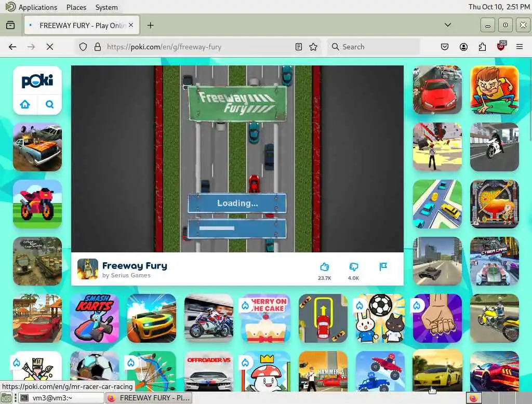Screen dimensions: 532x404
Task: Click the Poki logo
Action: (37, 80)
